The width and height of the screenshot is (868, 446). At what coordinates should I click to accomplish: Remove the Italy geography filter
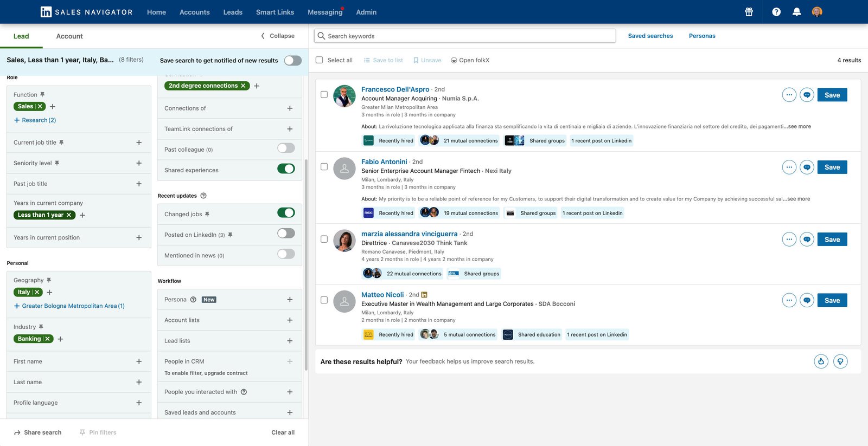(37, 292)
